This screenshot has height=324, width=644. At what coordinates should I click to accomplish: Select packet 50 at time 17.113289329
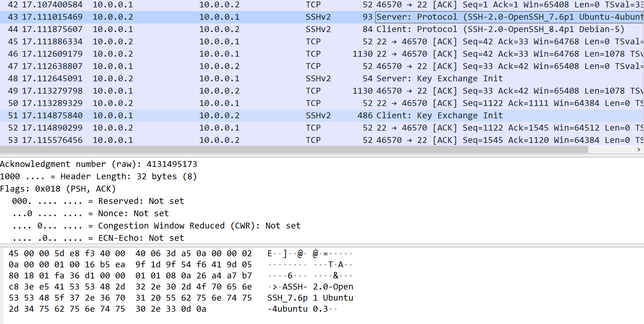(x=322, y=103)
